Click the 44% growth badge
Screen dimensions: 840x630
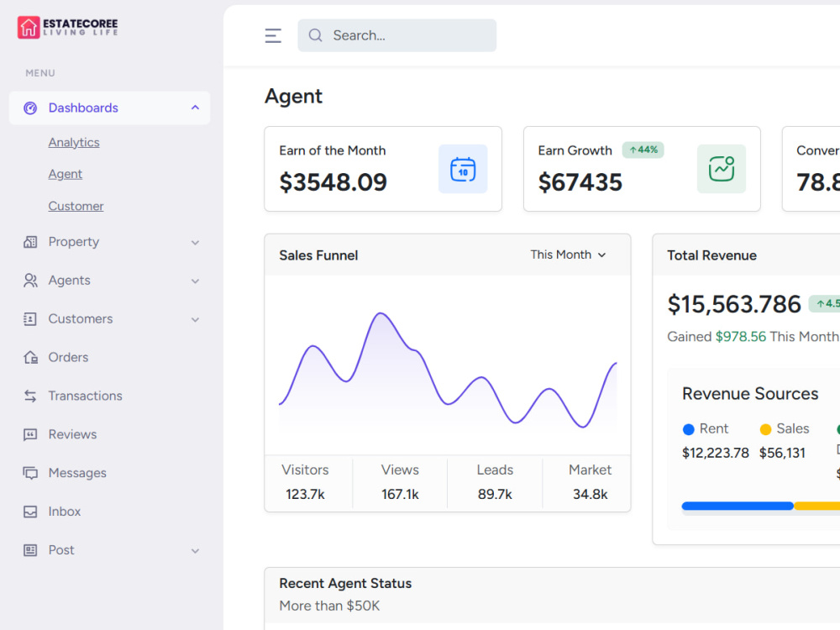[x=643, y=150]
